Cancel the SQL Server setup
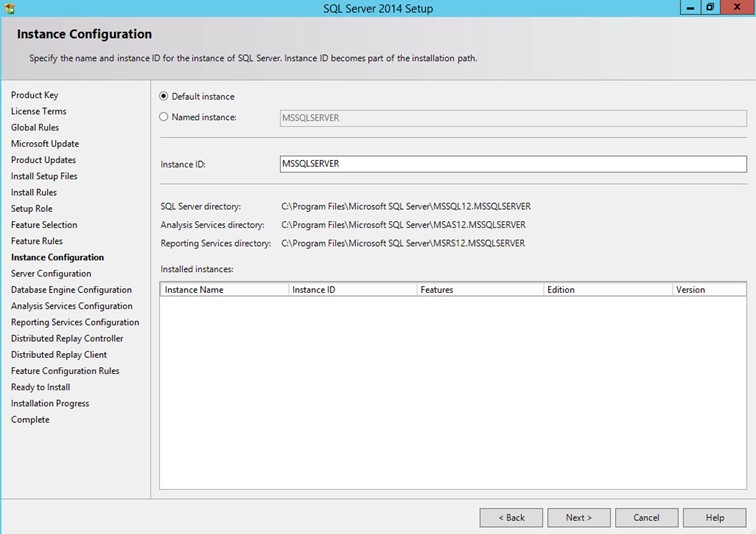 [646, 517]
